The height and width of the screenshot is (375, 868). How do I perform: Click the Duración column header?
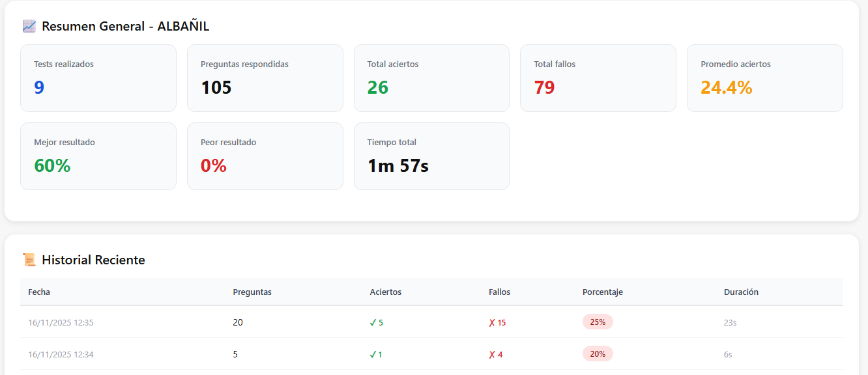click(x=741, y=292)
